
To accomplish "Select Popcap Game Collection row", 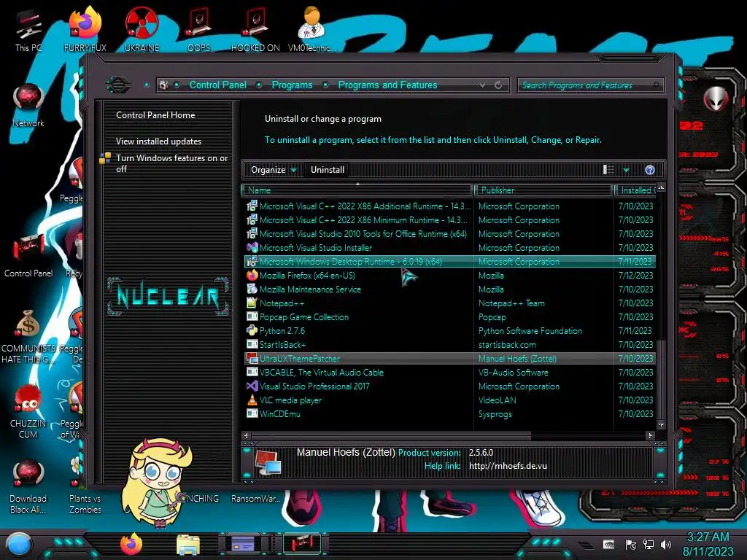I will (x=449, y=316).
